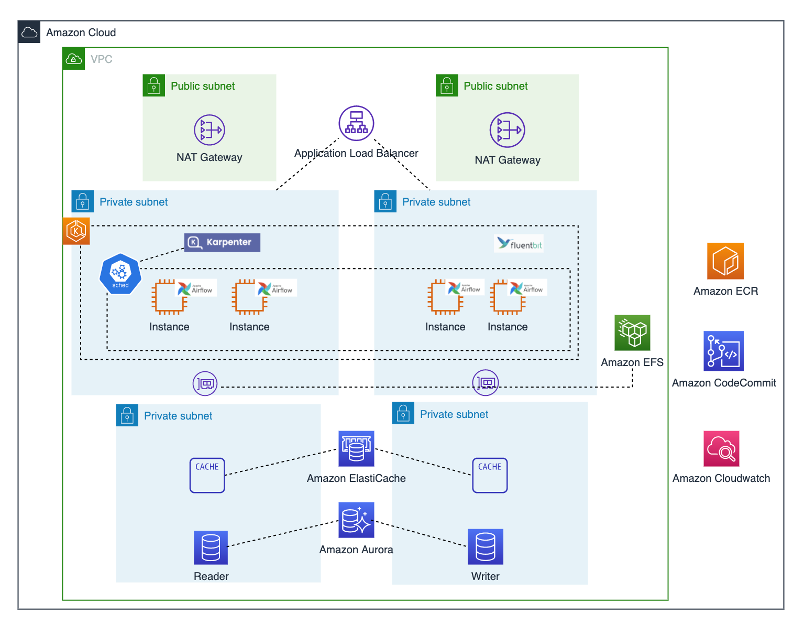Click the VPC label

[101, 59]
